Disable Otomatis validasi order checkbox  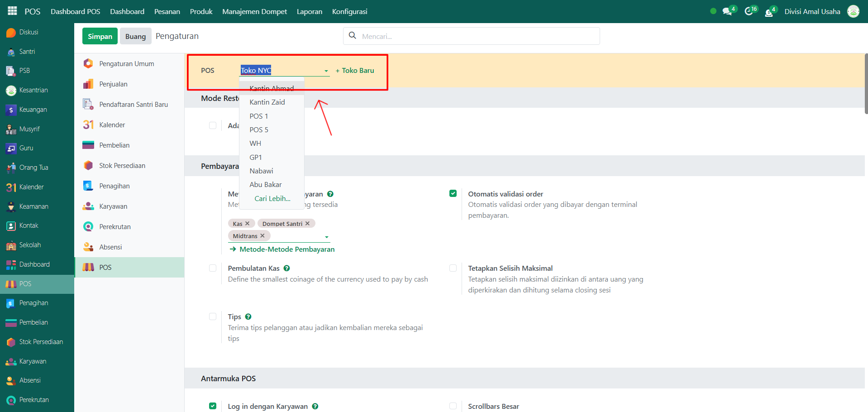point(453,194)
